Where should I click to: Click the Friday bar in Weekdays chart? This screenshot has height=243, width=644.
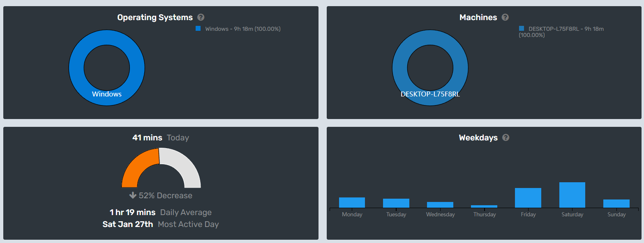[x=528, y=198]
